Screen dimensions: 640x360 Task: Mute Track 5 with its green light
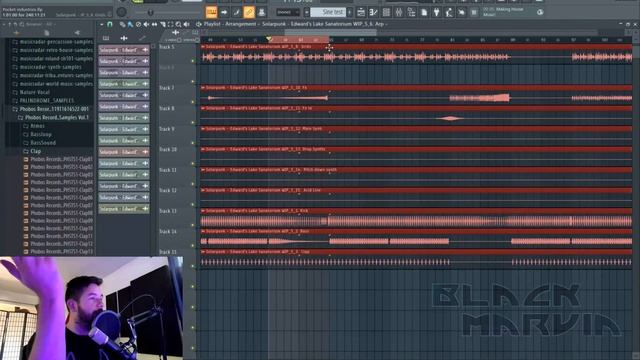click(x=193, y=61)
